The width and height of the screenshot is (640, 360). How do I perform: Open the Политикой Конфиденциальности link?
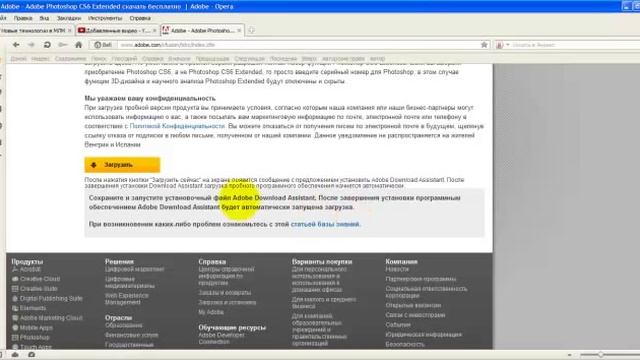coord(177,126)
